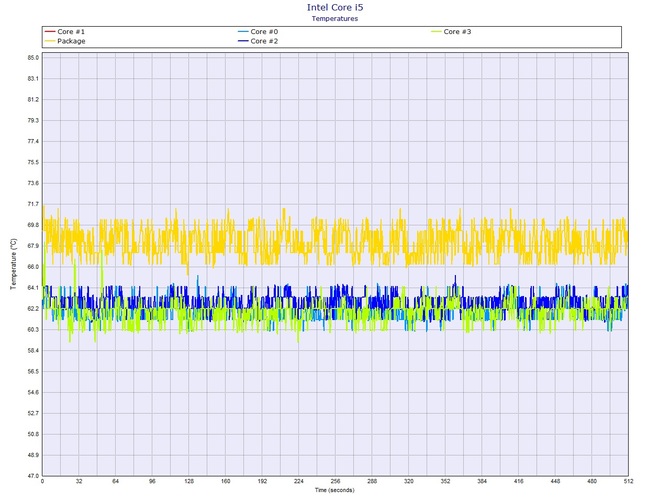Click the Core #3 legend entry
The width and height of the screenshot is (670, 502).
[x=451, y=32]
